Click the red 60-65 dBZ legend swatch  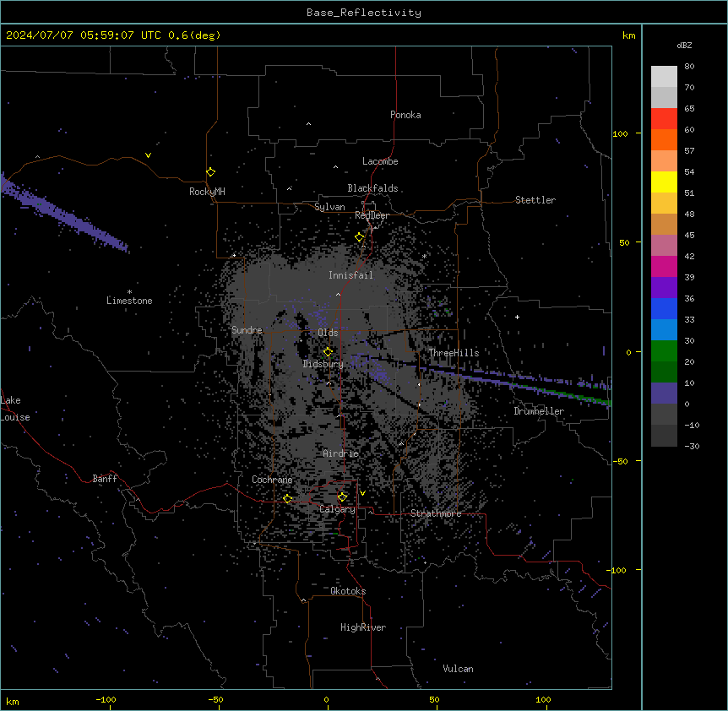[664, 119]
